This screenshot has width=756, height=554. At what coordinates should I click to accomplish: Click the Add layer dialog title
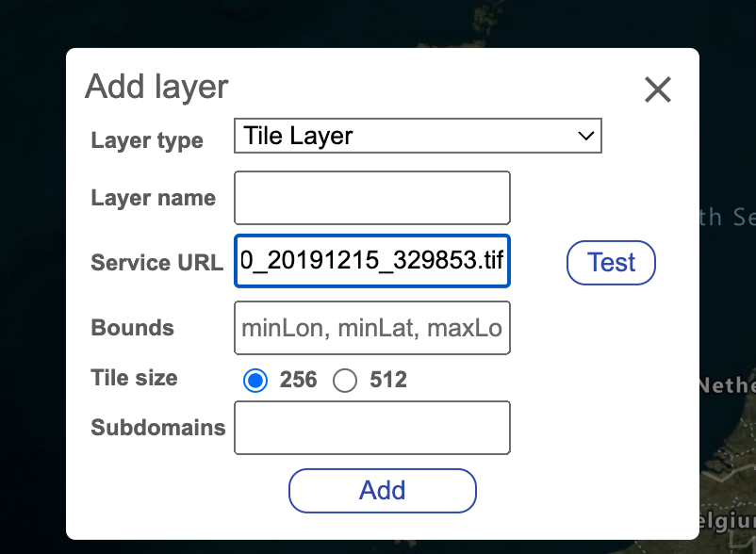coord(156,88)
